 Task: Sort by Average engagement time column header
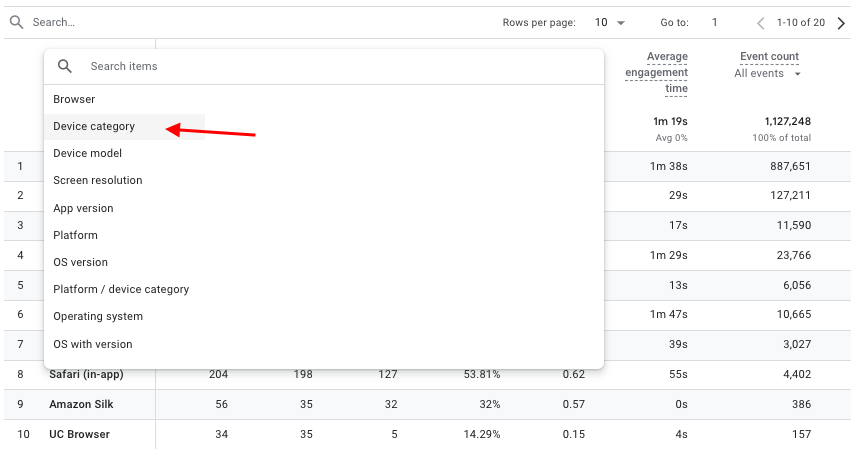coord(656,72)
